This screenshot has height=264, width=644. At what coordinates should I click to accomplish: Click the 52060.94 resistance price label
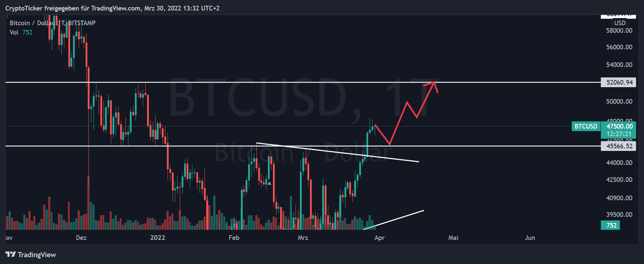pos(619,82)
